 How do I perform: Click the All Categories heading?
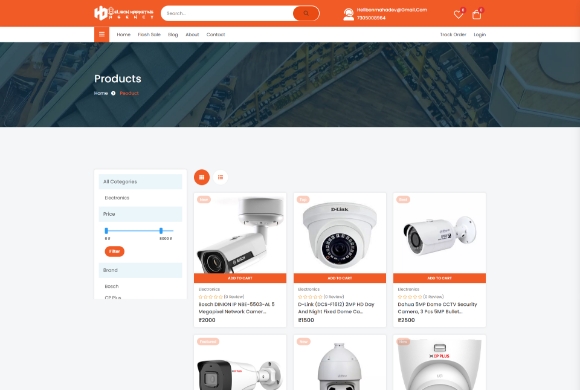(141, 182)
